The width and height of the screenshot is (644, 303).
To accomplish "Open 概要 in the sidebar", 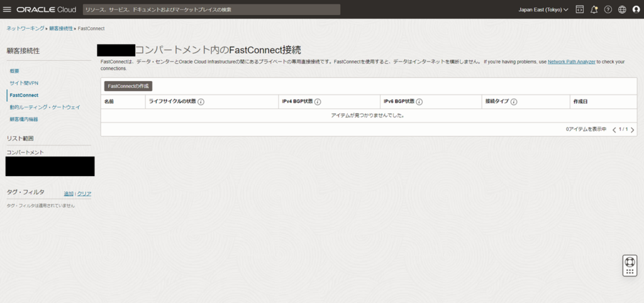I will [x=14, y=71].
